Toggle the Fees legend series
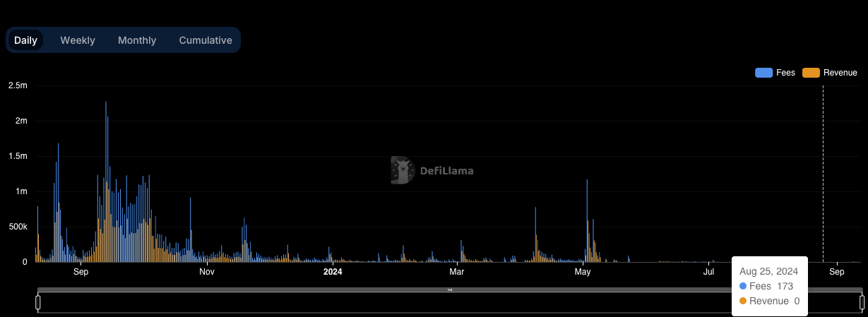Screen dimensions: 868x317 [775, 73]
